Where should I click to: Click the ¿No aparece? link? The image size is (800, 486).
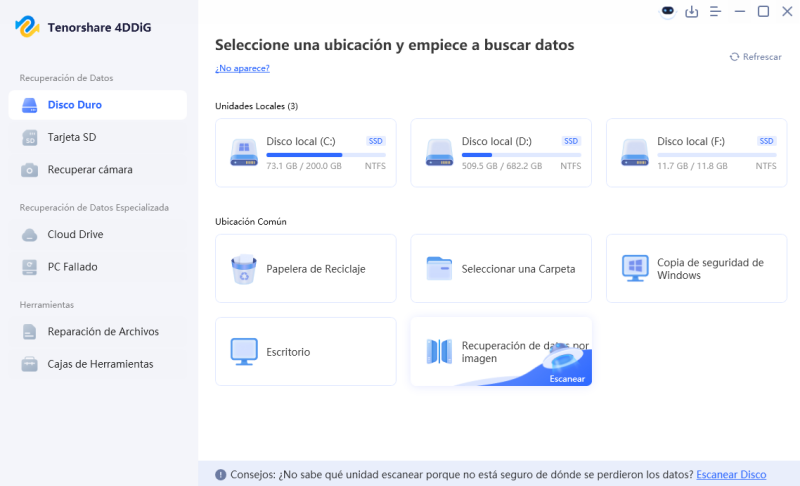242,68
